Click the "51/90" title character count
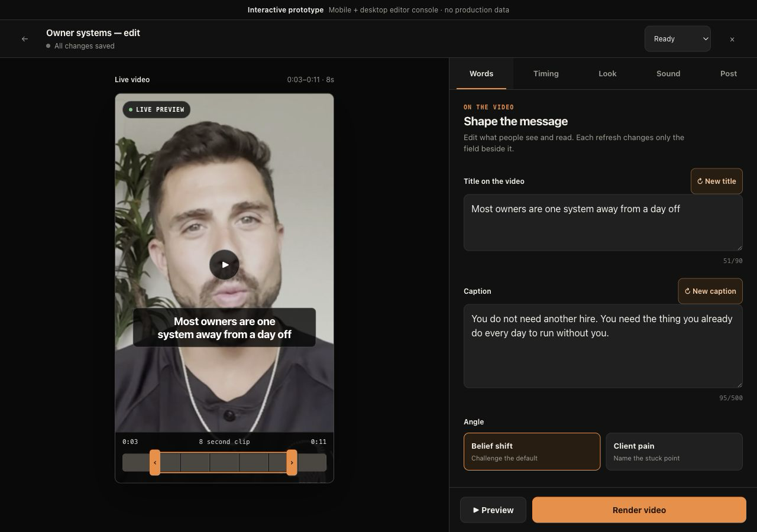 (x=733, y=261)
